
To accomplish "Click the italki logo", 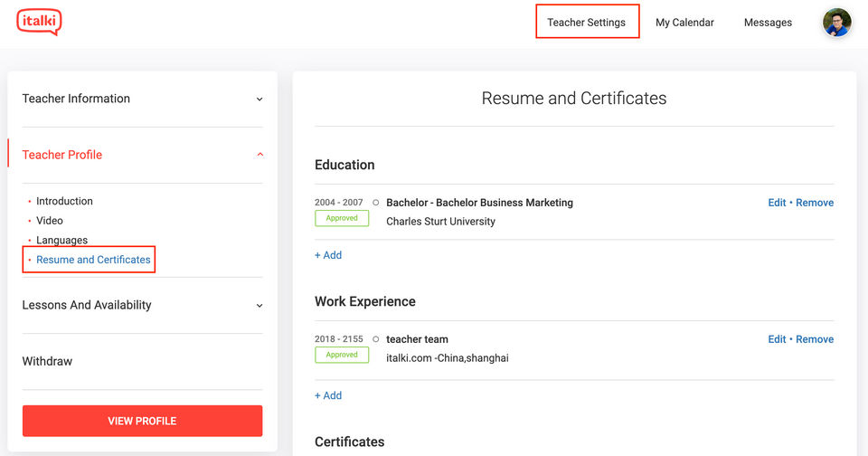I will (x=39, y=22).
